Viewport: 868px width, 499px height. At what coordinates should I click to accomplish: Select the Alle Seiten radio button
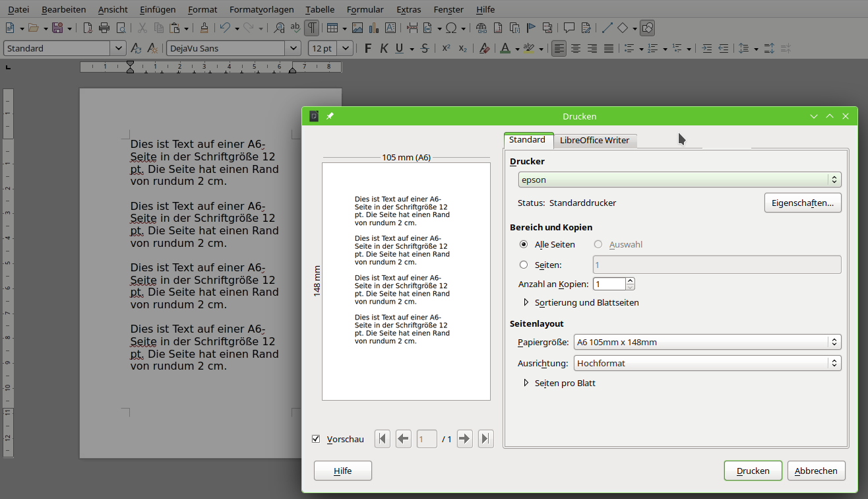click(x=524, y=244)
